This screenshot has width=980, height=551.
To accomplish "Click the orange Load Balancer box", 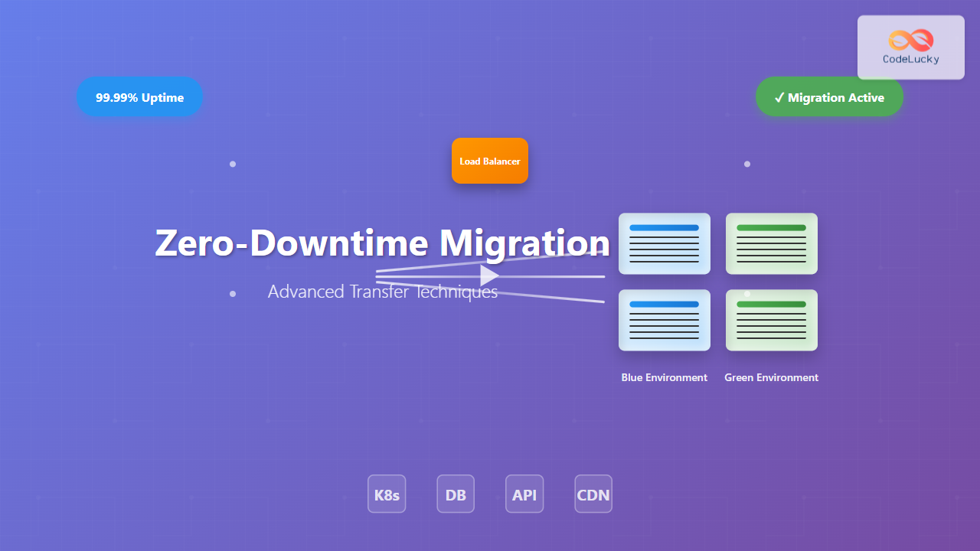I will (x=490, y=161).
